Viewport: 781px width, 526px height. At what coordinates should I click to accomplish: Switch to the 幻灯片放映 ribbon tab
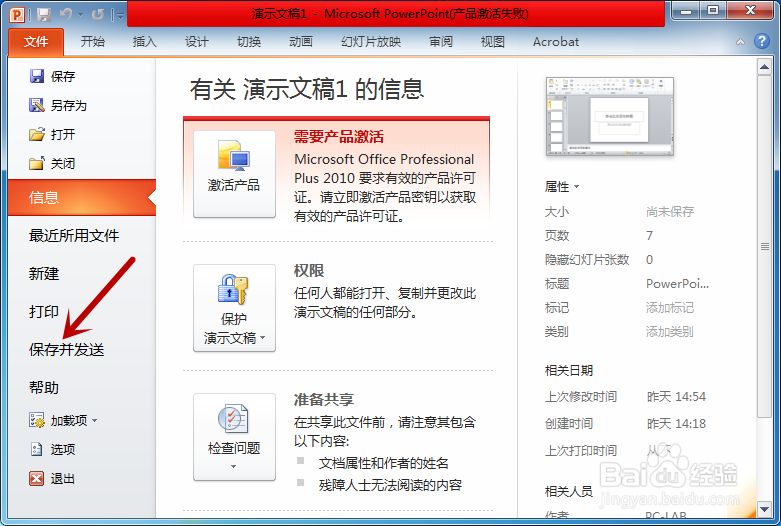(371, 42)
